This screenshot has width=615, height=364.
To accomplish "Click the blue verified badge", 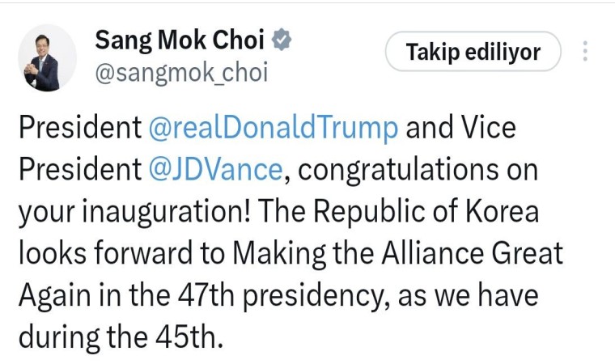I will pyautogui.click(x=282, y=39).
